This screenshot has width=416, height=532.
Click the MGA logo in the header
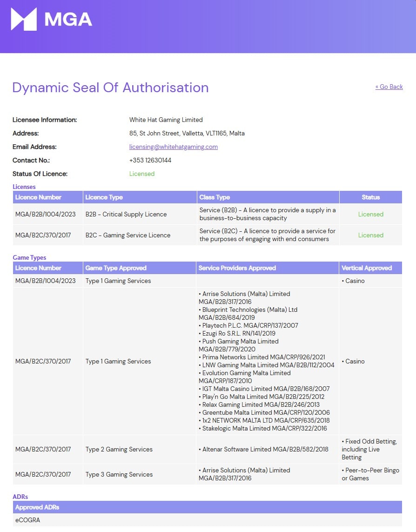click(x=51, y=20)
